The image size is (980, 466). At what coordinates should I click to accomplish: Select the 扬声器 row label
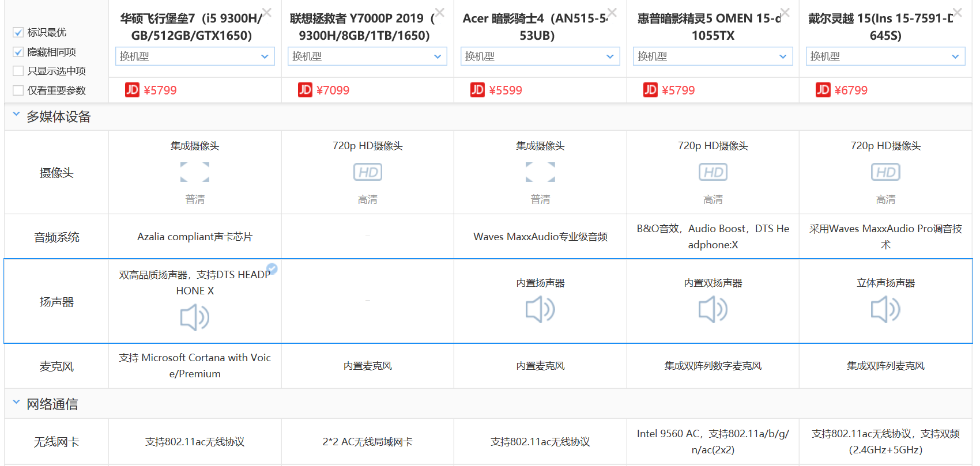(56, 302)
